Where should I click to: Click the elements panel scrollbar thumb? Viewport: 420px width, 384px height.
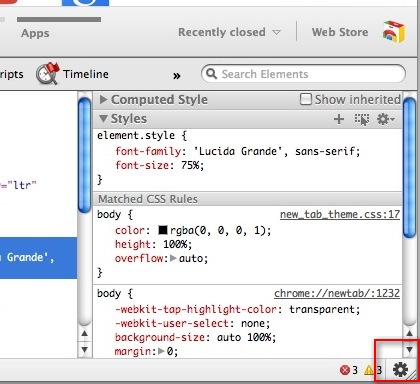tap(85, 154)
